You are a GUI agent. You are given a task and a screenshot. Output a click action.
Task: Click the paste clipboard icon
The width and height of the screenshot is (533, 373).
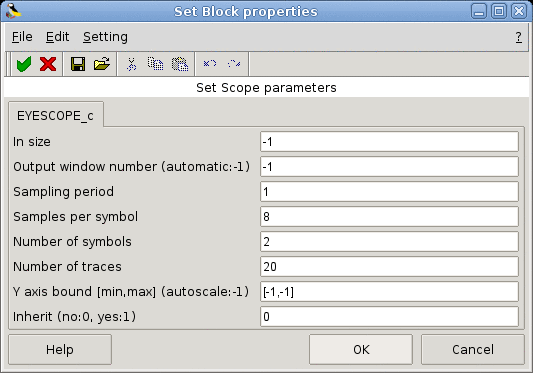point(180,64)
